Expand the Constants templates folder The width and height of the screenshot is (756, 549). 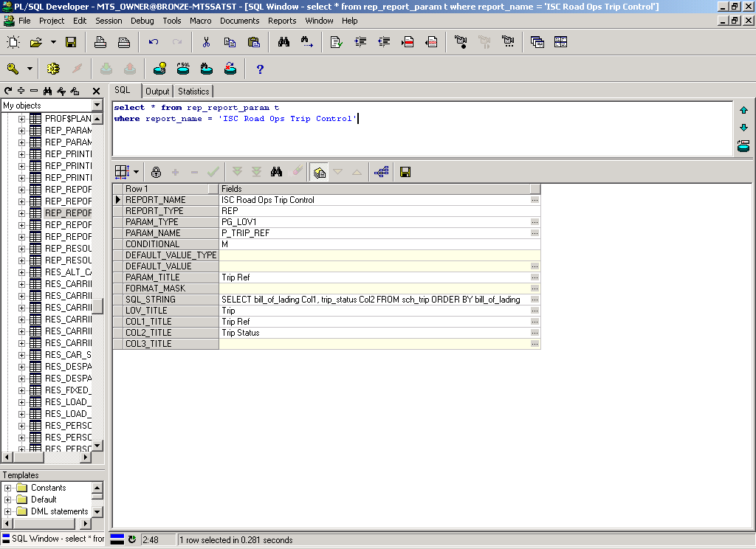click(7, 488)
